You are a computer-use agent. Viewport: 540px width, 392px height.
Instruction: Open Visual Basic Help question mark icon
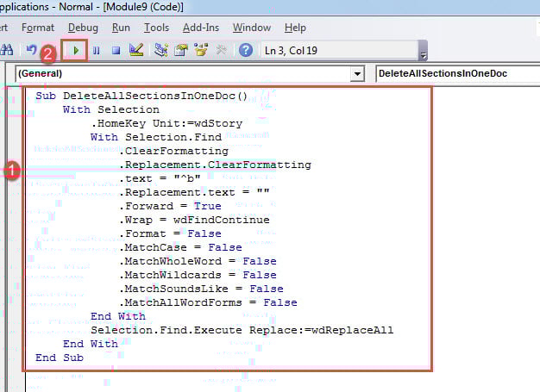(246, 50)
